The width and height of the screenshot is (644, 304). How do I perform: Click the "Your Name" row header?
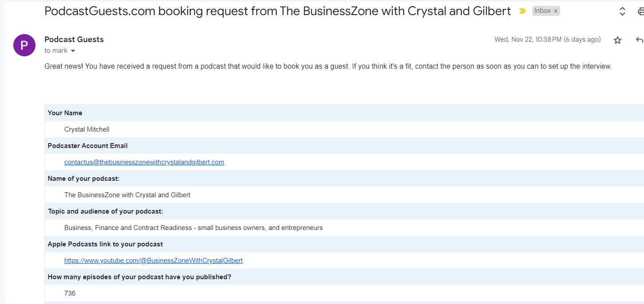[x=65, y=113]
